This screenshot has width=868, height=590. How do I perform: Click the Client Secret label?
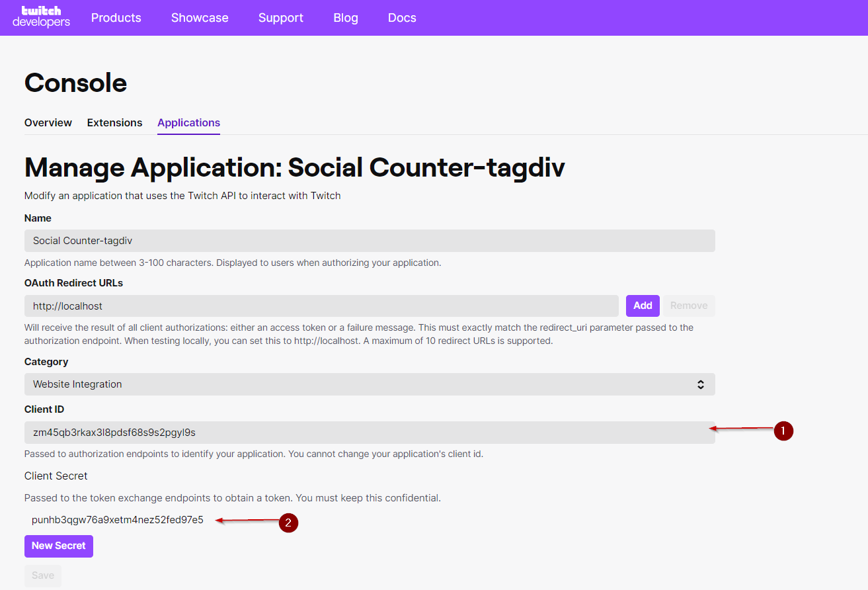click(x=56, y=476)
